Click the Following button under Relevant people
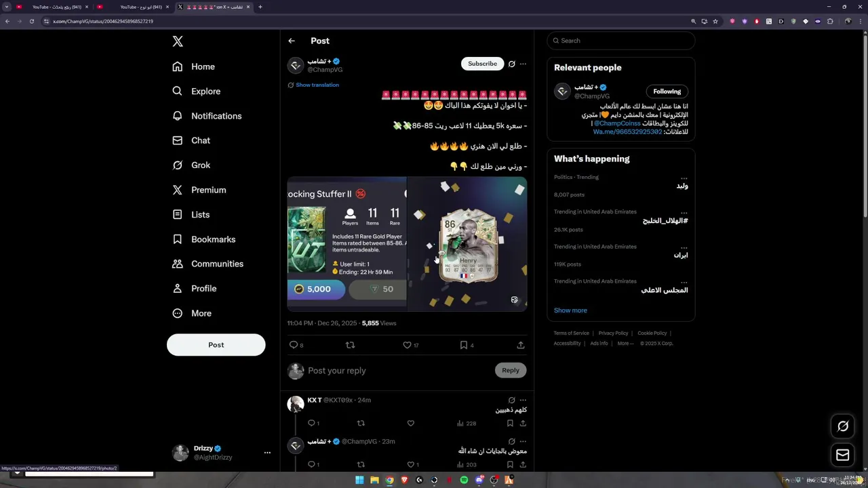This screenshot has width=868, height=488. [x=667, y=91]
